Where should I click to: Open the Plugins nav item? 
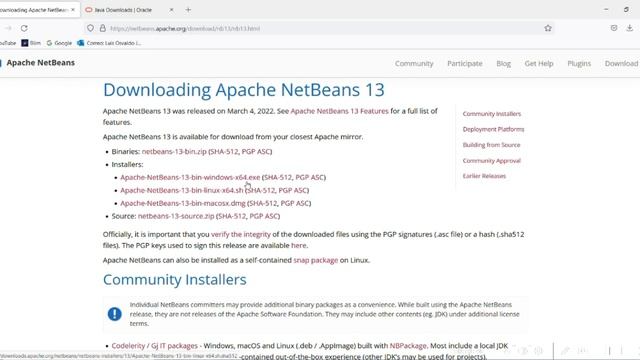579,64
